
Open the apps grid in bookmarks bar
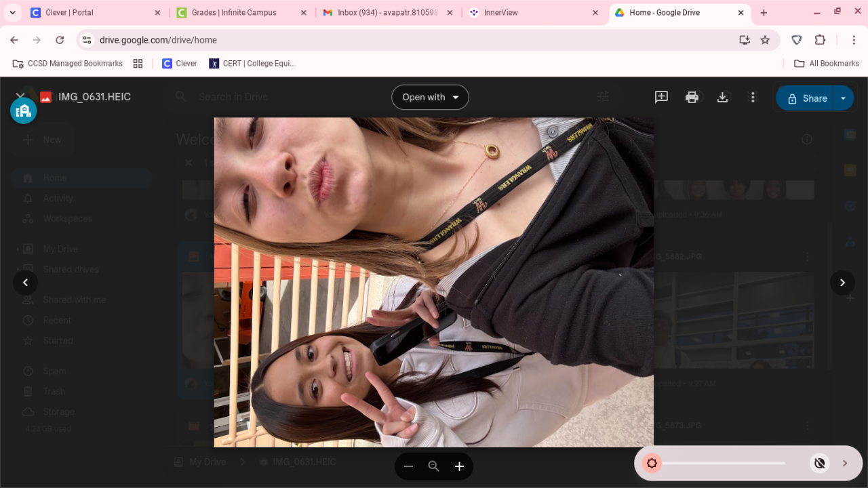[x=138, y=64]
